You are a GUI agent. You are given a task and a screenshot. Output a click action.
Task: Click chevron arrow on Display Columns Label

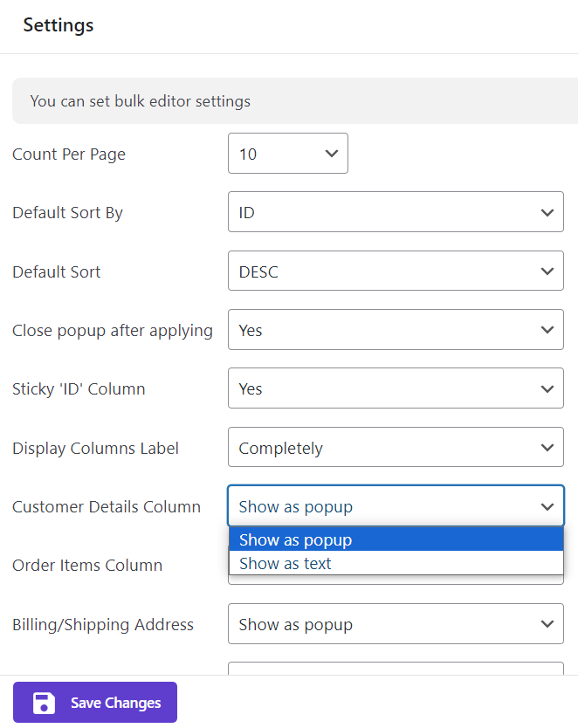pos(547,448)
